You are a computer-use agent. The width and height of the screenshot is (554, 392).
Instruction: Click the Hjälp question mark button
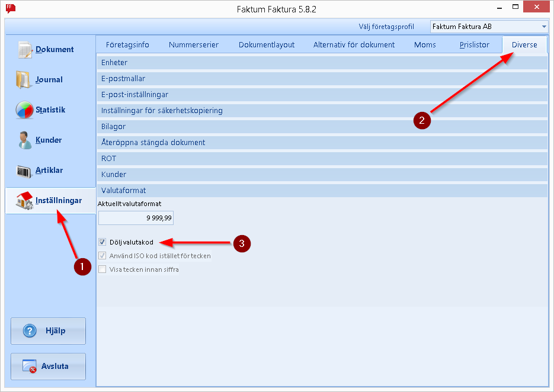49,331
